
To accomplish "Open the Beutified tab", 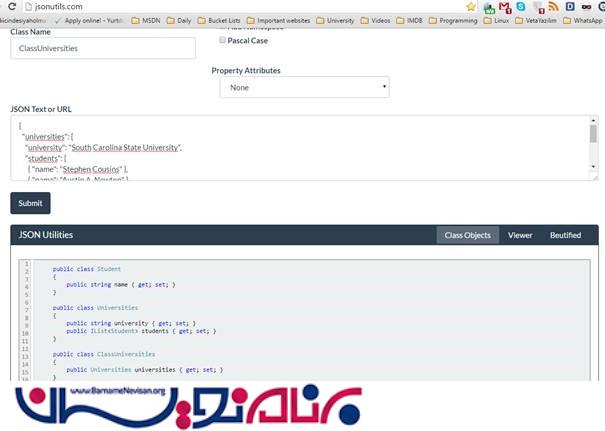I will click(565, 235).
